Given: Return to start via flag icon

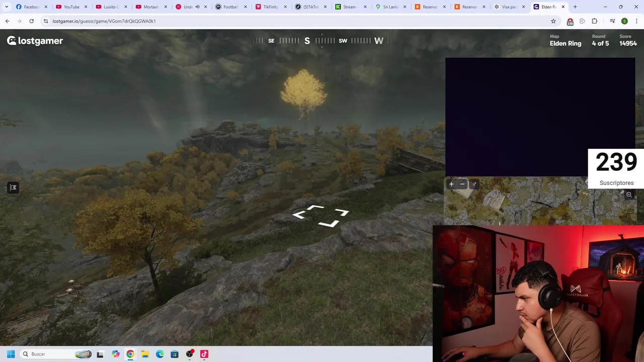Looking at the screenshot, I should click(13, 188).
